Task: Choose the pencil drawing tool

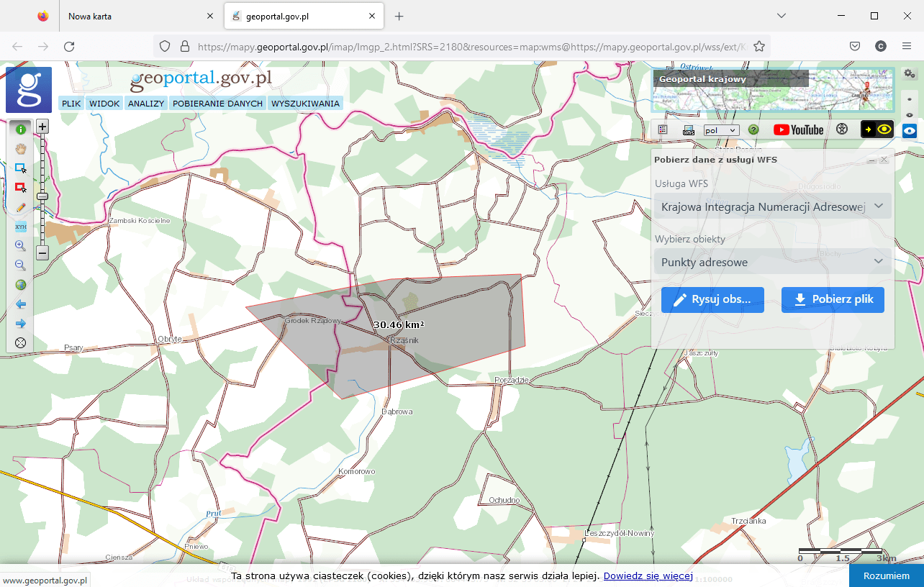Action: tap(20, 207)
